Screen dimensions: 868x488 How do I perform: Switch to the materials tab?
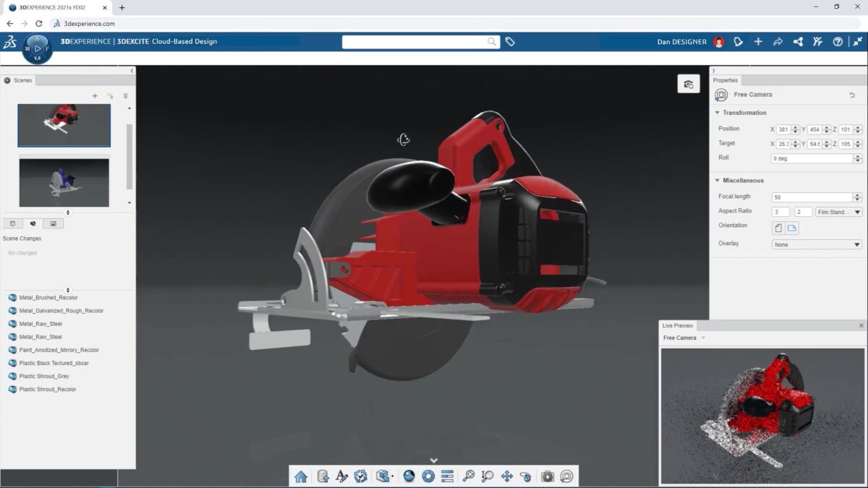33,223
